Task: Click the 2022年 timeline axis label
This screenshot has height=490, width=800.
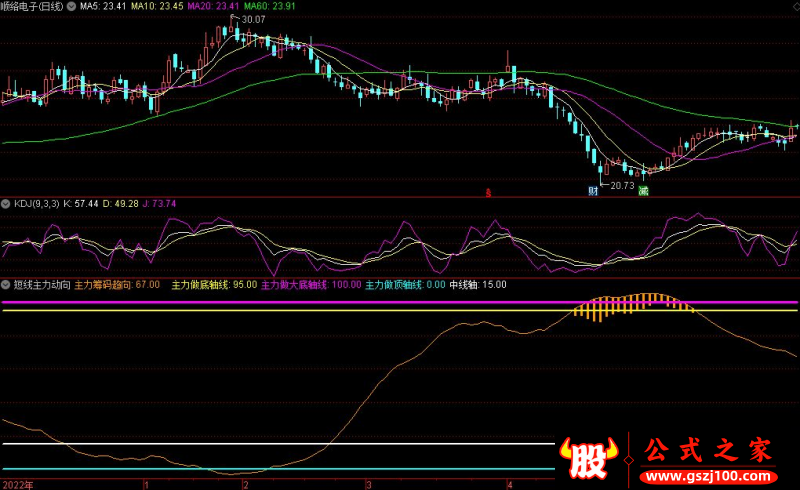Action: coord(18,484)
